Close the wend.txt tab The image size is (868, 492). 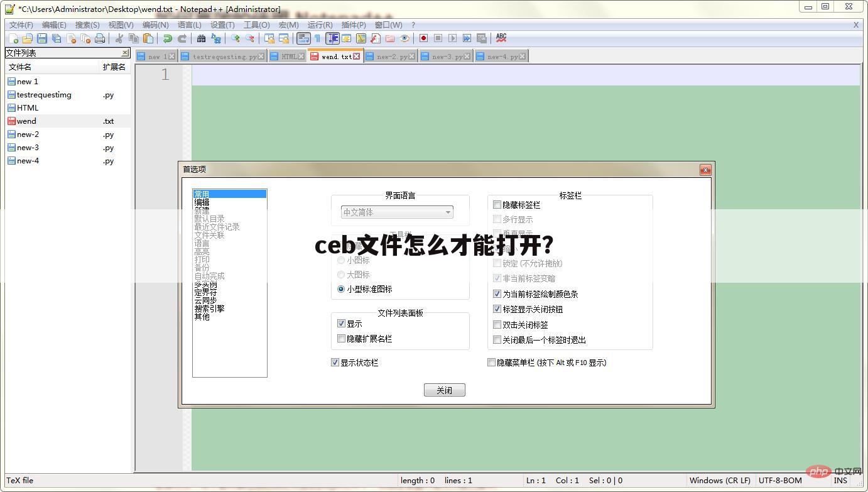(357, 57)
